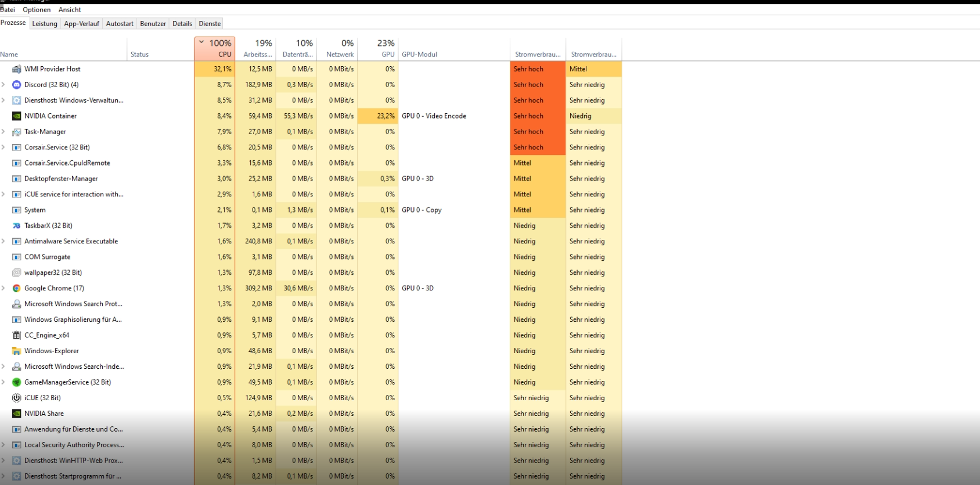This screenshot has height=485, width=980.
Task: Expand the Task-Manager process group
Action: (x=3, y=132)
